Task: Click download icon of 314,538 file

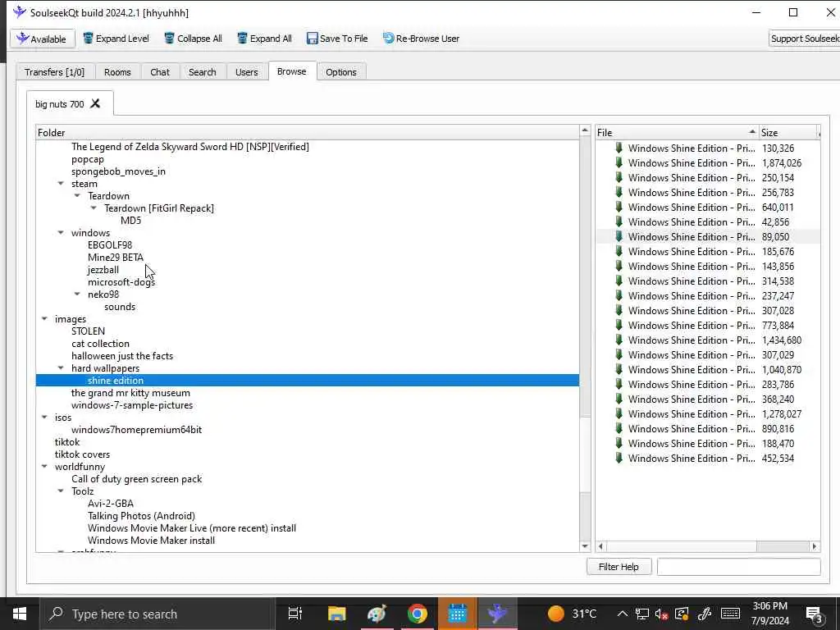Action: 619,281
